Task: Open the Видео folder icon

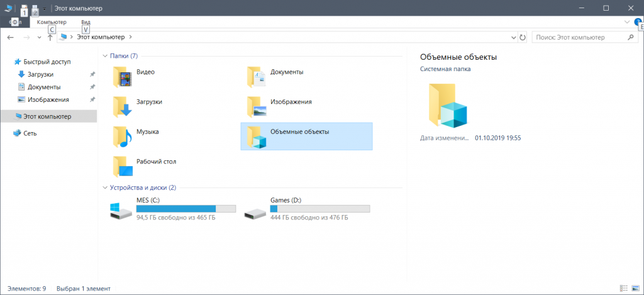Action: [123, 77]
